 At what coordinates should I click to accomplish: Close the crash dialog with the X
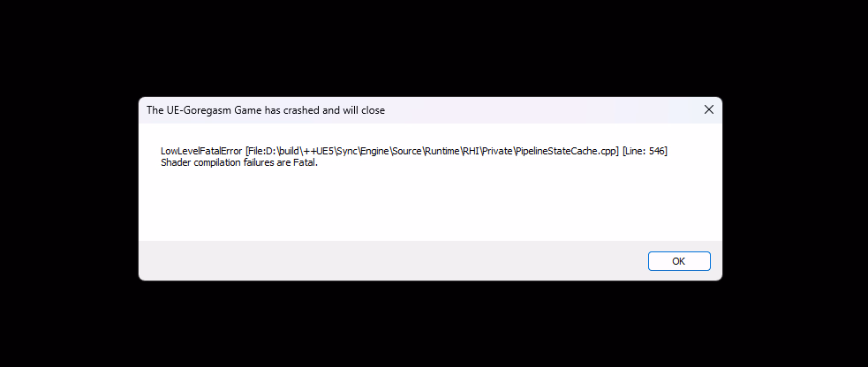[708, 109]
